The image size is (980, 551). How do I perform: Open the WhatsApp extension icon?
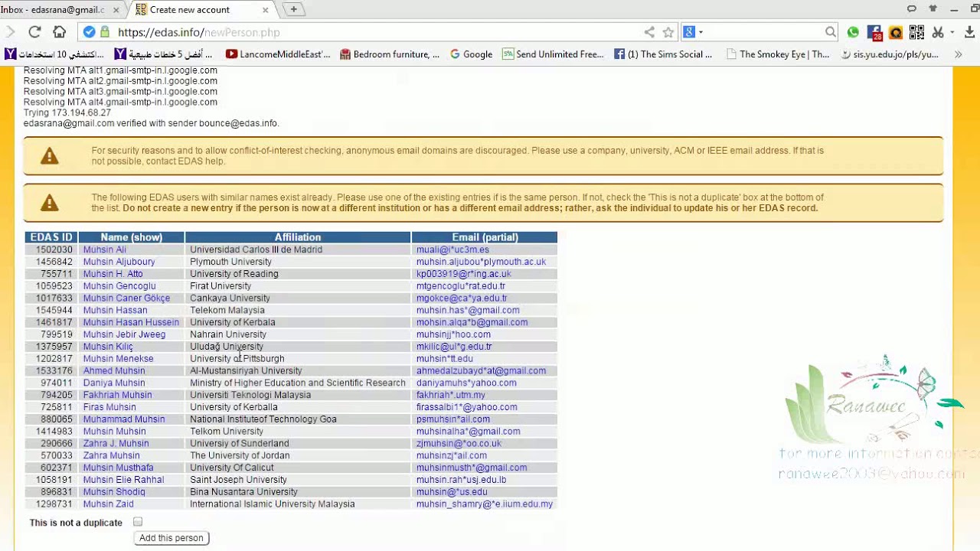(x=853, y=32)
